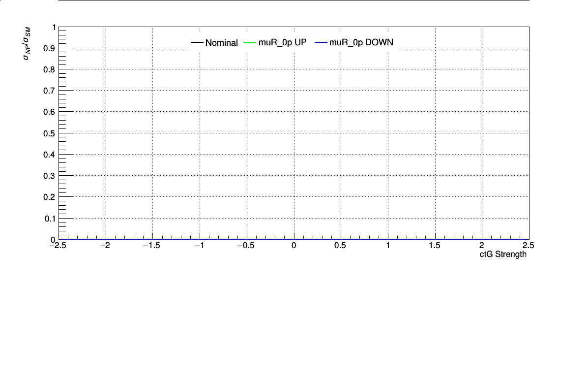Click the muR_0p DOWN legend label
588x380 pixels.
[x=361, y=42]
